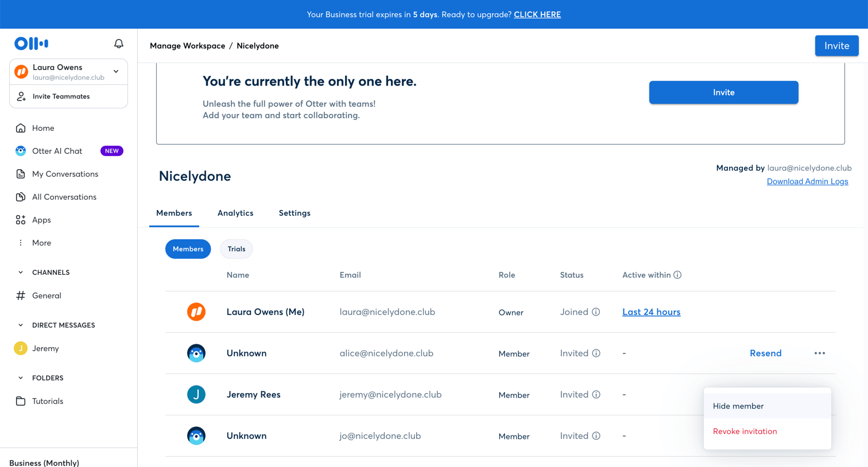Image resolution: width=868 pixels, height=467 pixels.
Task: Choose Revoke invitation from the menu
Action: point(767,431)
